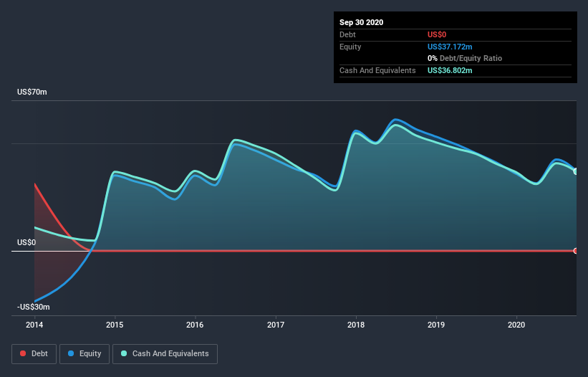
Task: Click the Debt row label in tooltip
Action: click(x=347, y=34)
